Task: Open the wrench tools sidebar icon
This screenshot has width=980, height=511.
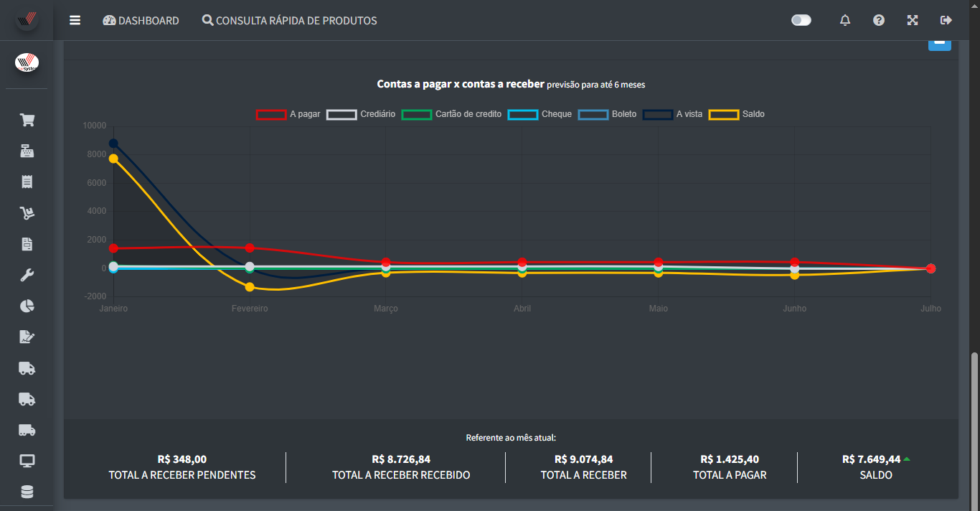Action: point(27,275)
